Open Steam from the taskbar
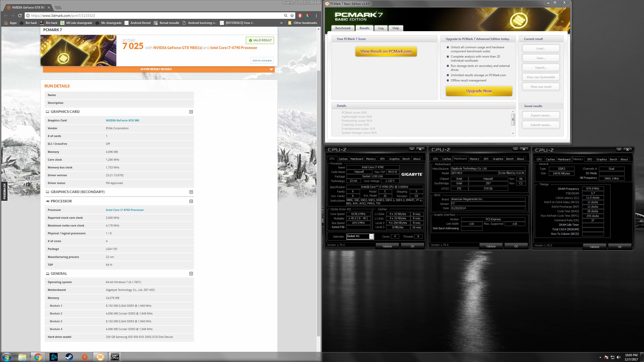Viewport: 644px width, 362px height. tap(69, 357)
